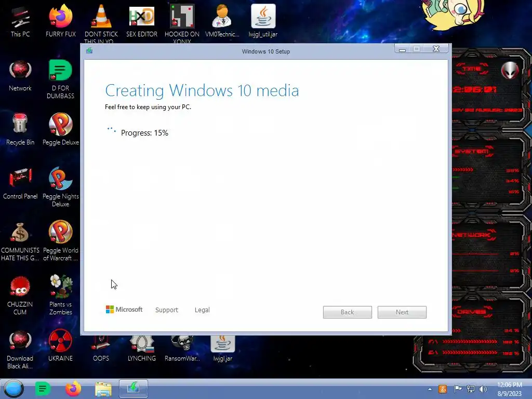Viewport: 532px width, 399px height.
Task: Open the This PC desktop icon
Action: (20, 22)
